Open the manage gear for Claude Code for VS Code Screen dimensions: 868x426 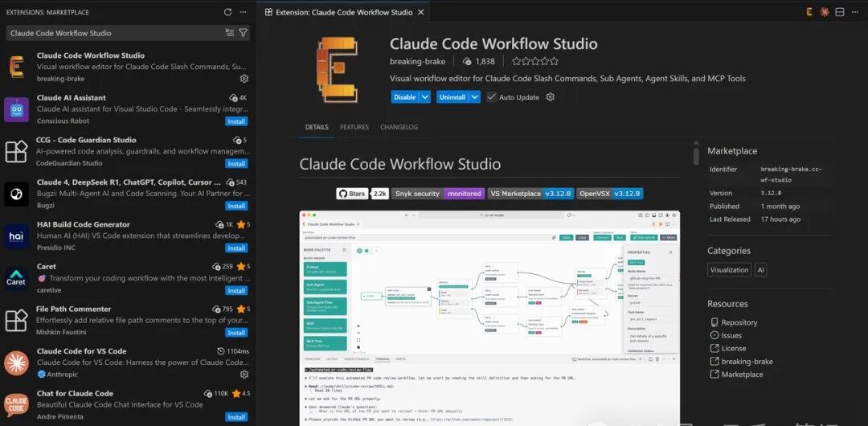click(244, 375)
